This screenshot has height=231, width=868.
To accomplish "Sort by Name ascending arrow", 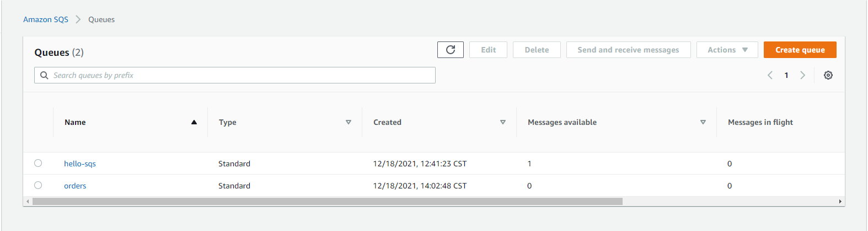I will (x=194, y=122).
